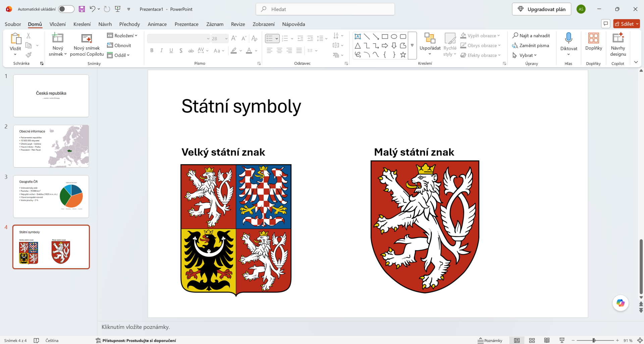This screenshot has width=644, height=344.
Task: Select slide 2 Obecné informace thumbnail
Action: (x=51, y=146)
